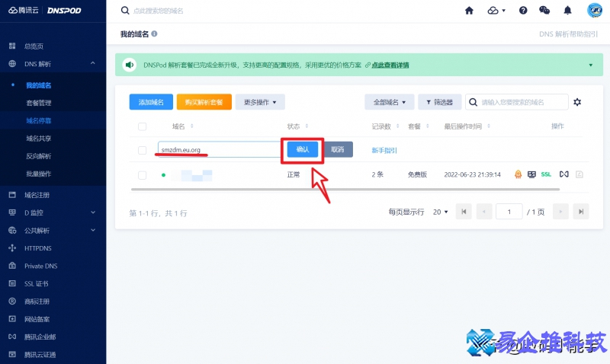Screen dimensions: 610x364
Task: Focus the page number field
Action: [x=509, y=212]
